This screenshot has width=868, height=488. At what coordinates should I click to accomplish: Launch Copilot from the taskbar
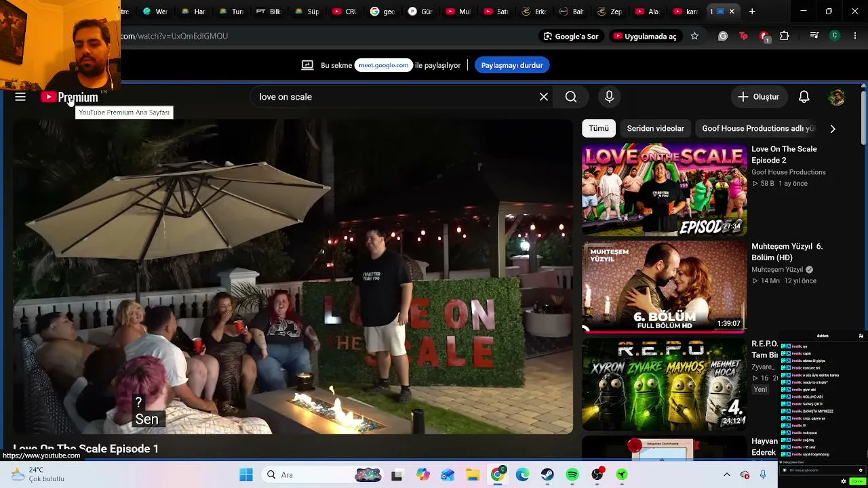[423, 474]
